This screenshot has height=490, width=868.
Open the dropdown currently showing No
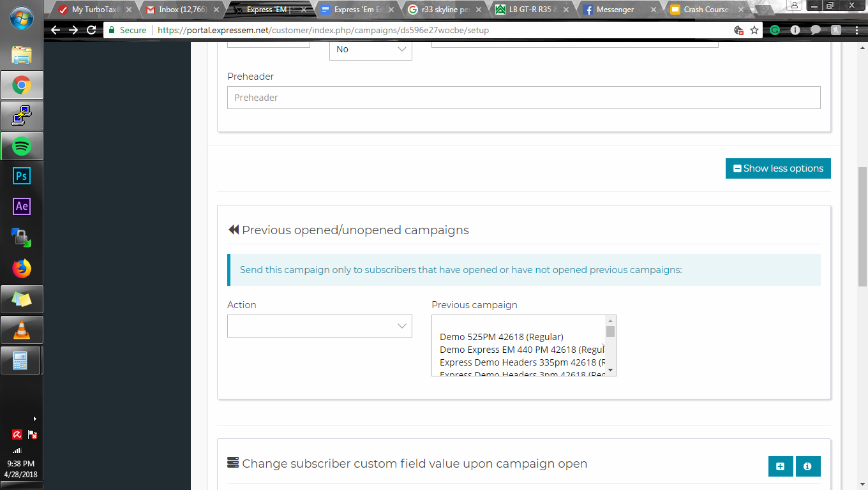(371, 49)
